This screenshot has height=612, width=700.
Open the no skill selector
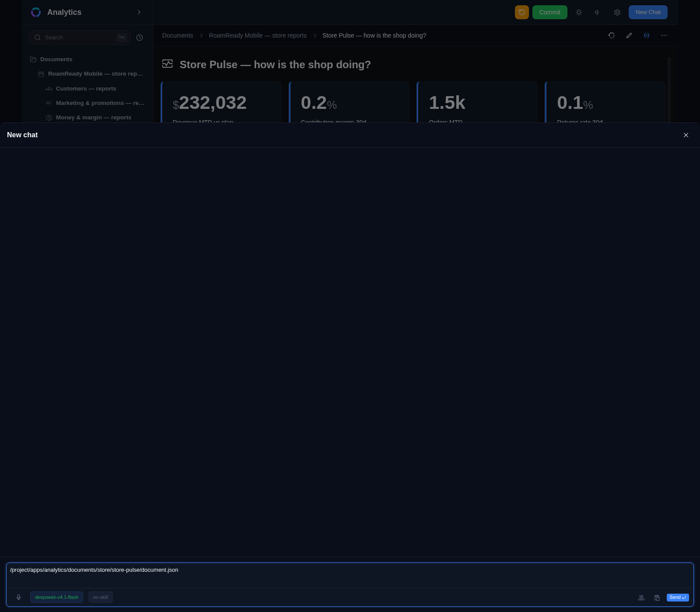pos(101,597)
